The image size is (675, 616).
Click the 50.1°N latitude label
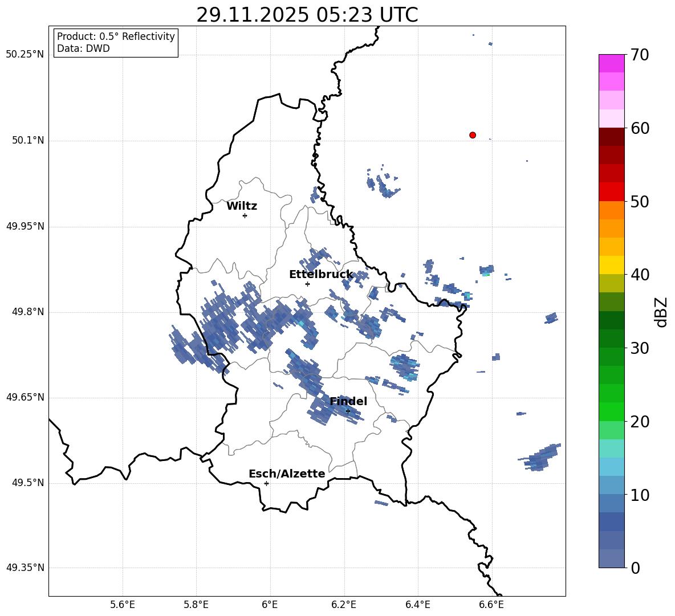click(x=28, y=141)
